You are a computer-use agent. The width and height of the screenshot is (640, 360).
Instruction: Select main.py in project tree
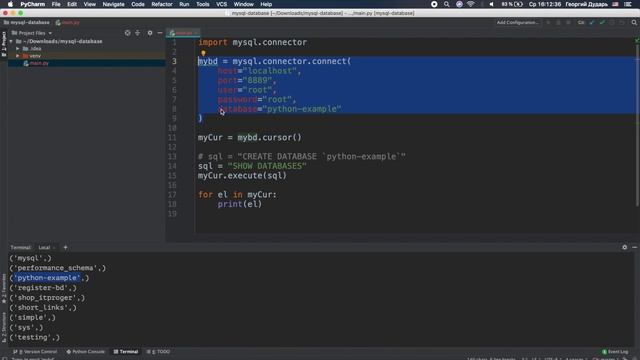(x=39, y=63)
